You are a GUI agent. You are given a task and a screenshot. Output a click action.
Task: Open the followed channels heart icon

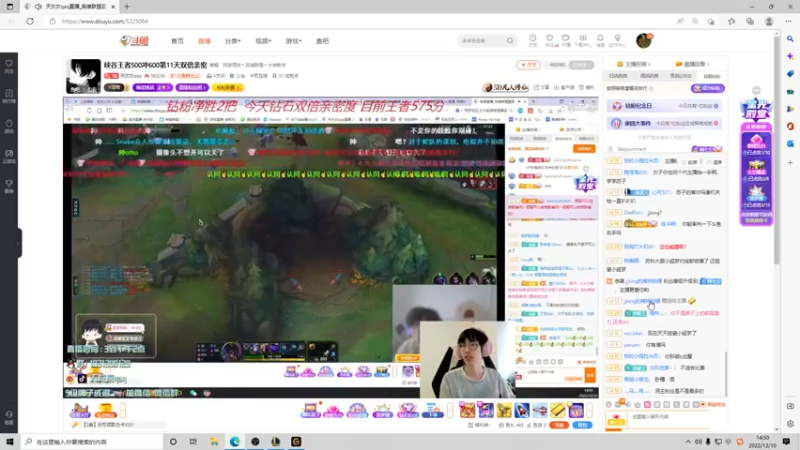[x=549, y=40]
